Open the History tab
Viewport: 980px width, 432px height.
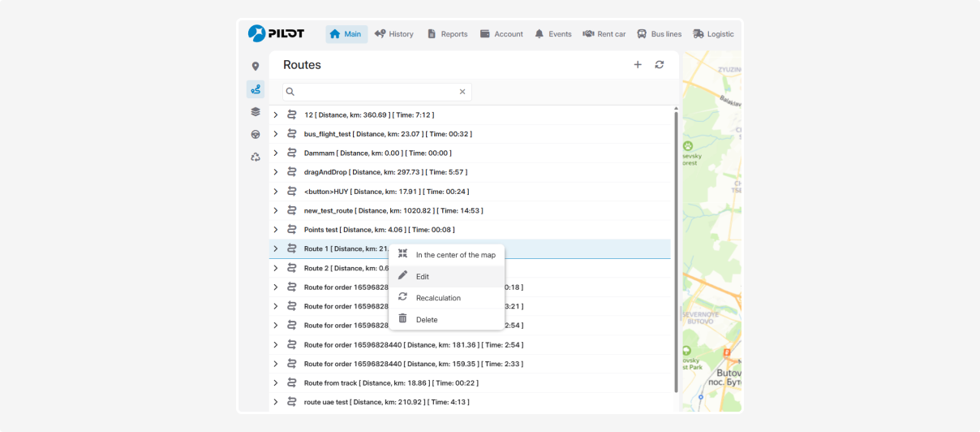394,34
